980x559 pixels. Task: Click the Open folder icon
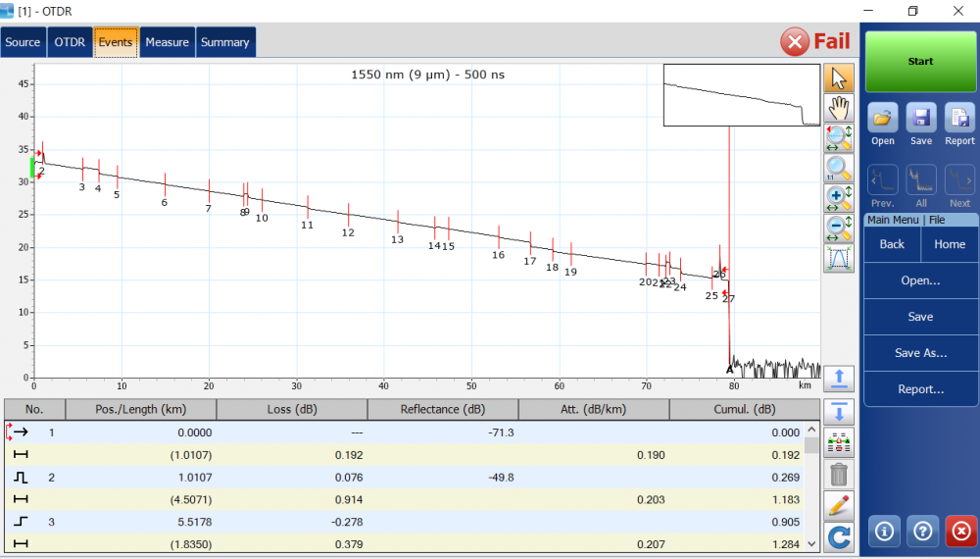tap(883, 125)
